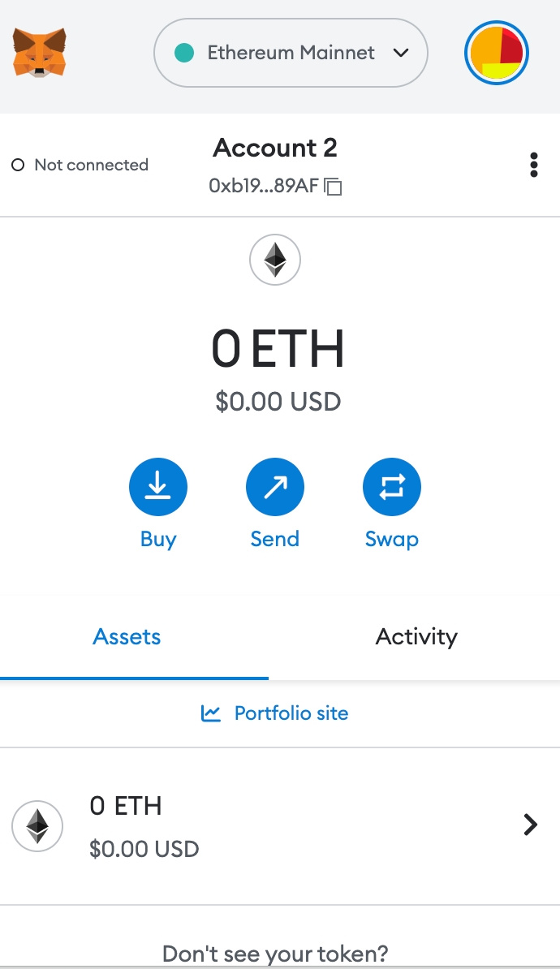Image resolution: width=560 pixels, height=969 pixels.
Task: Open the Portfolio site link
Action: pyautogui.click(x=291, y=713)
